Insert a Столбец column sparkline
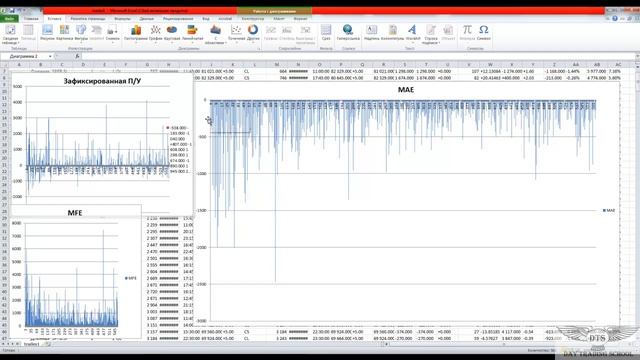Screen dimensions: 640x360 tap(287, 33)
